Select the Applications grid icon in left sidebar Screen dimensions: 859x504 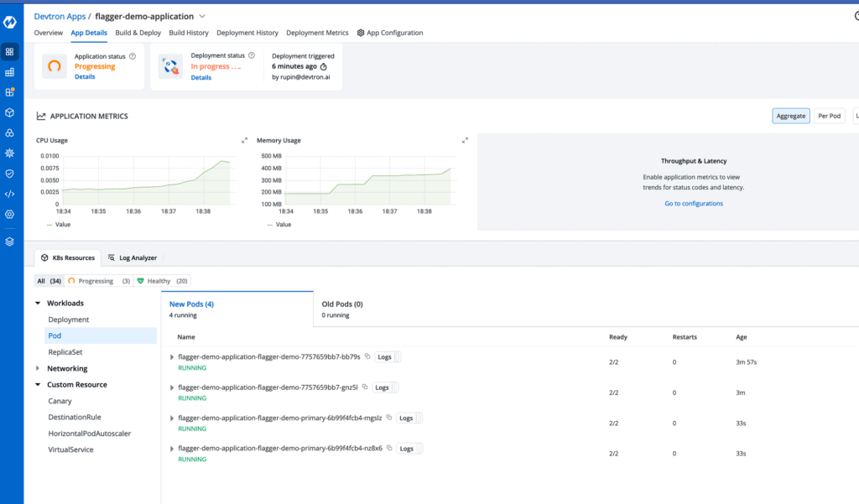[10, 52]
